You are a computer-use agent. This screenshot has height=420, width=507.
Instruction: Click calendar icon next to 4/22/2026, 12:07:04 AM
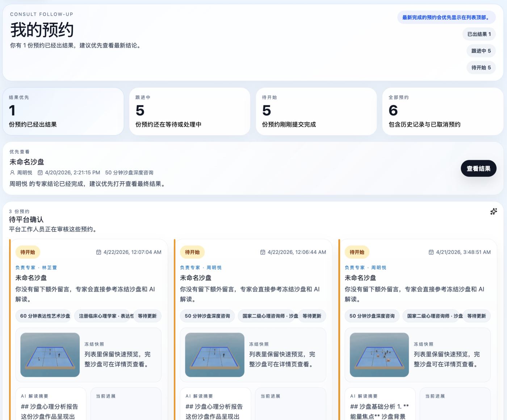pos(99,252)
